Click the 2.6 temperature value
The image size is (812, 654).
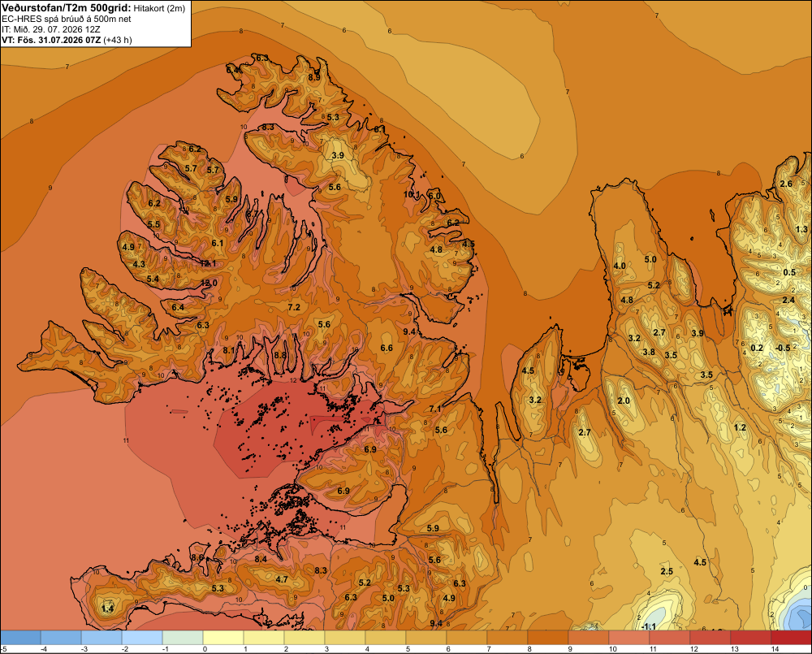[786, 184]
